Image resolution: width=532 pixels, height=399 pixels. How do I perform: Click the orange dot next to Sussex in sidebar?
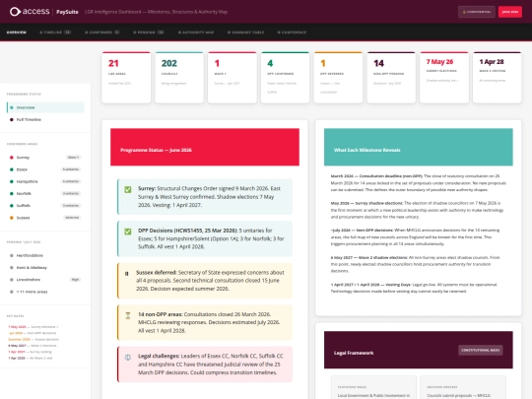(x=12, y=218)
